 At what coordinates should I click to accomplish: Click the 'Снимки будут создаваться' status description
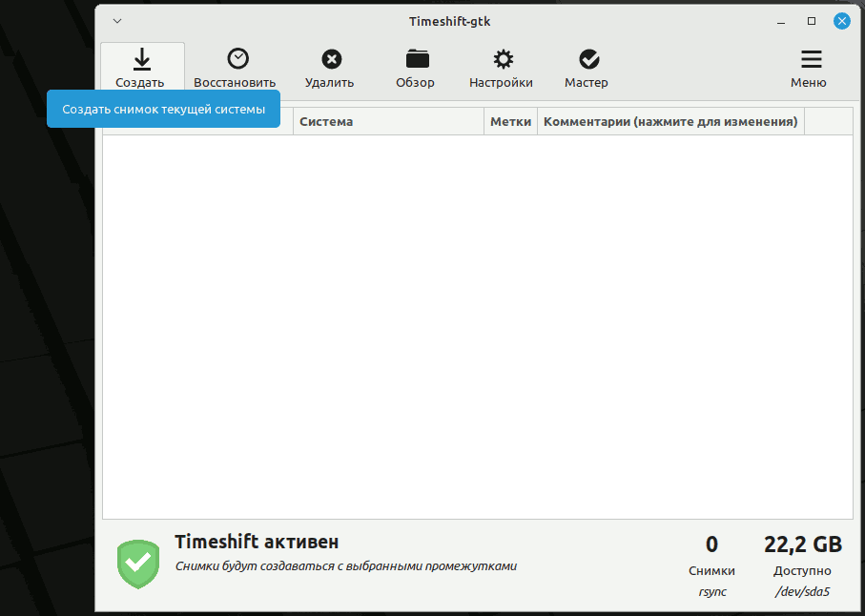click(x=346, y=566)
